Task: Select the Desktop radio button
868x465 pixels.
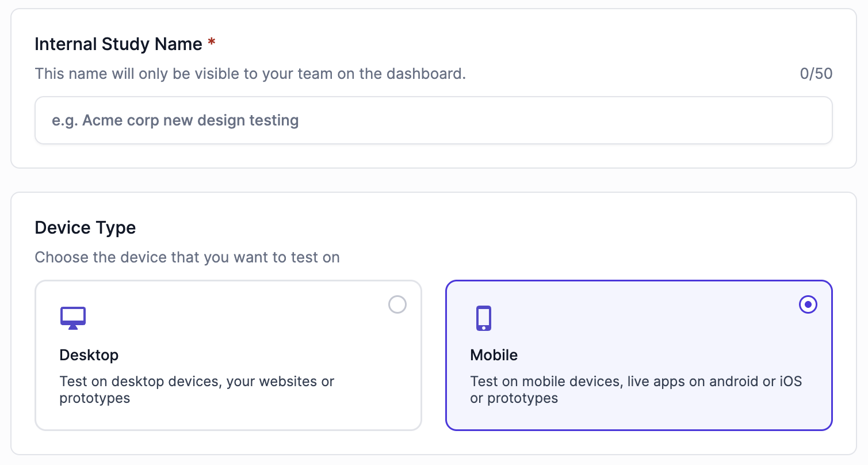Action: [x=397, y=304]
